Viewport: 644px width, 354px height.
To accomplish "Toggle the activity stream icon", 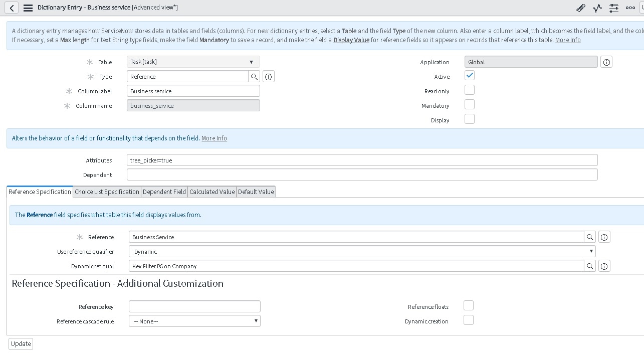I will click(x=597, y=8).
